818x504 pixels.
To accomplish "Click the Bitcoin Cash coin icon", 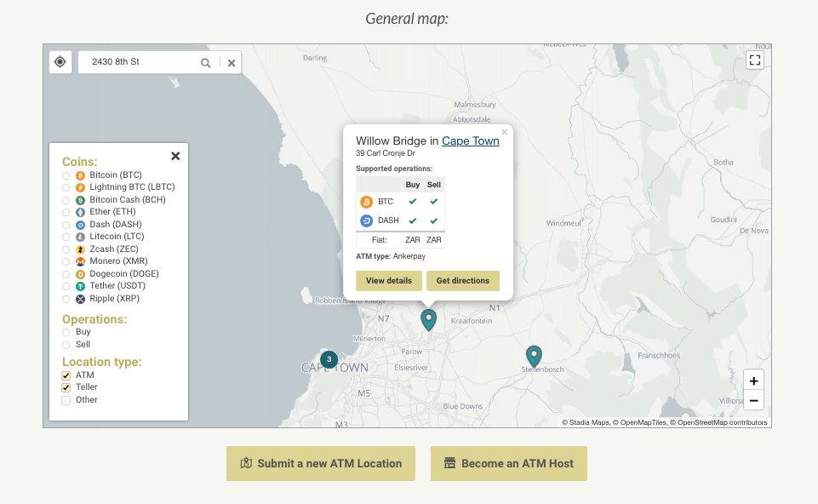I will click(80, 200).
